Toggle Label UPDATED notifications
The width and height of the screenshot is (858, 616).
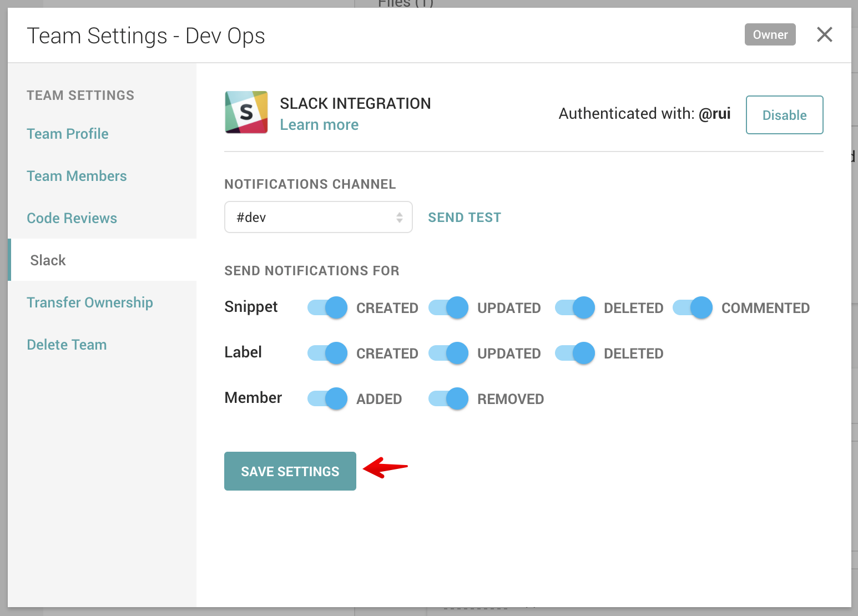(448, 353)
